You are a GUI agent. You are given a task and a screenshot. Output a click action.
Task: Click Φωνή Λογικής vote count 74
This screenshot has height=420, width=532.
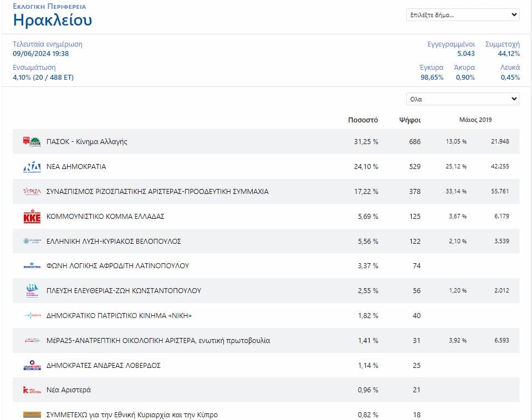[417, 265]
